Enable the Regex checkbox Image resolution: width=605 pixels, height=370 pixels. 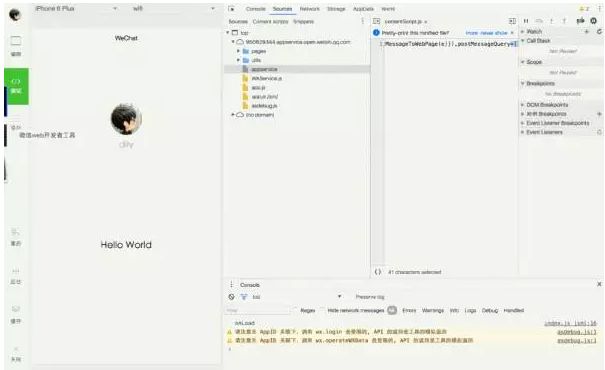295,310
